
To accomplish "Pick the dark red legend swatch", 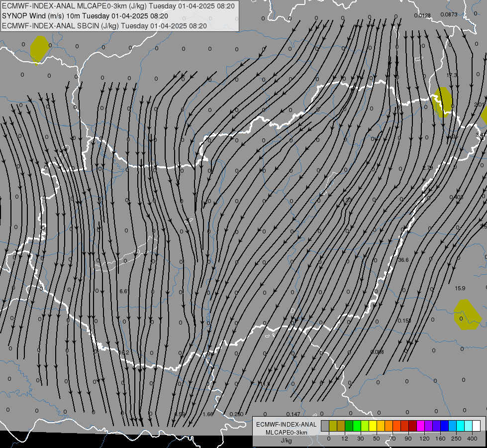I will coord(413,426).
